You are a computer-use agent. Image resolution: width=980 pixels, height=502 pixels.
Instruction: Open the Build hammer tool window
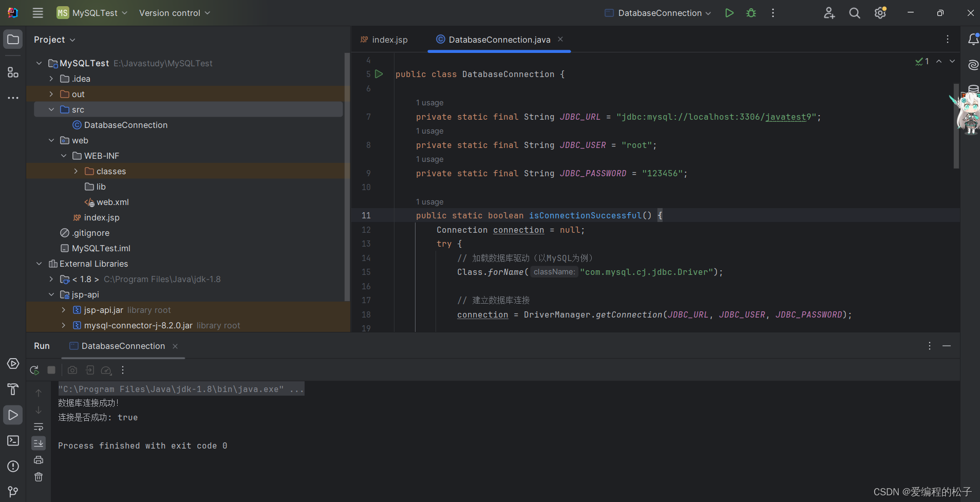pos(13,389)
